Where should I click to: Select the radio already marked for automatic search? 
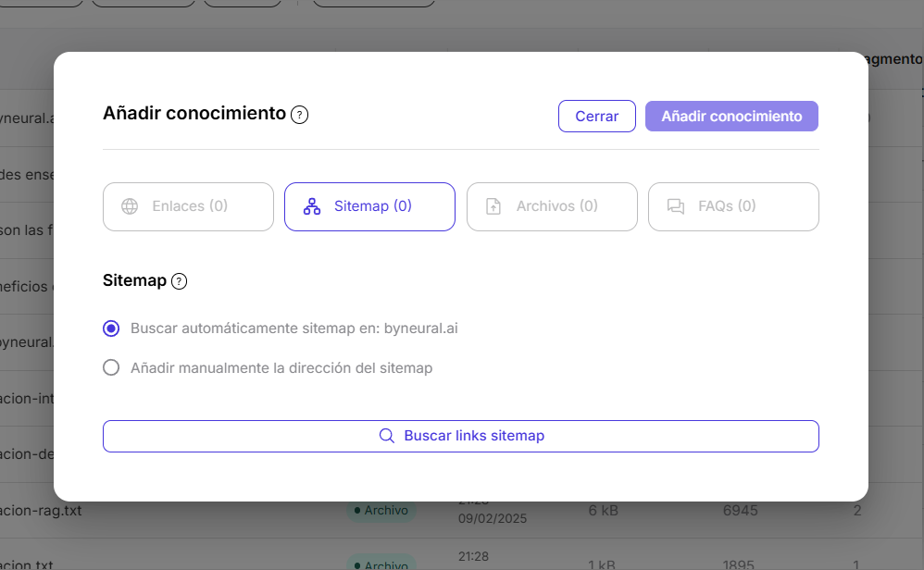pos(111,328)
